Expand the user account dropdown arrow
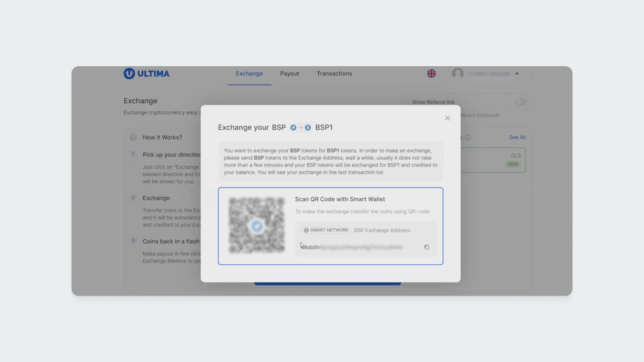Viewport: 644px width, 362px height. tap(517, 74)
